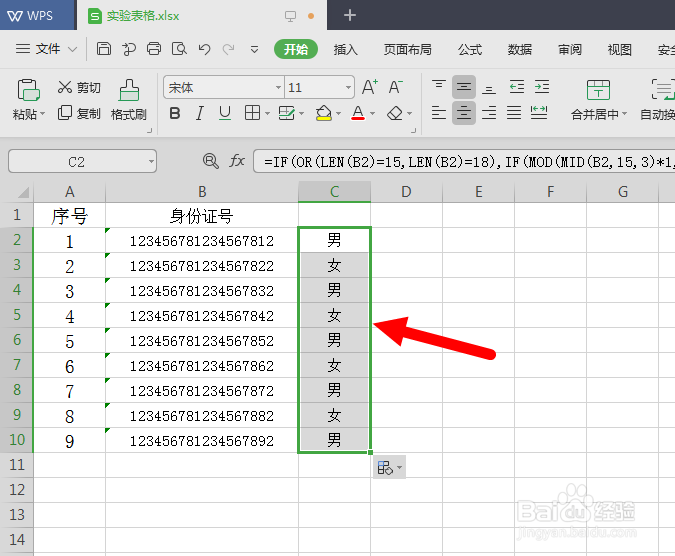Click the session export icon beside Save
Image resolution: width=675 pixels, height=556 pixels.
pyautogui.click(x=129, y=49)
